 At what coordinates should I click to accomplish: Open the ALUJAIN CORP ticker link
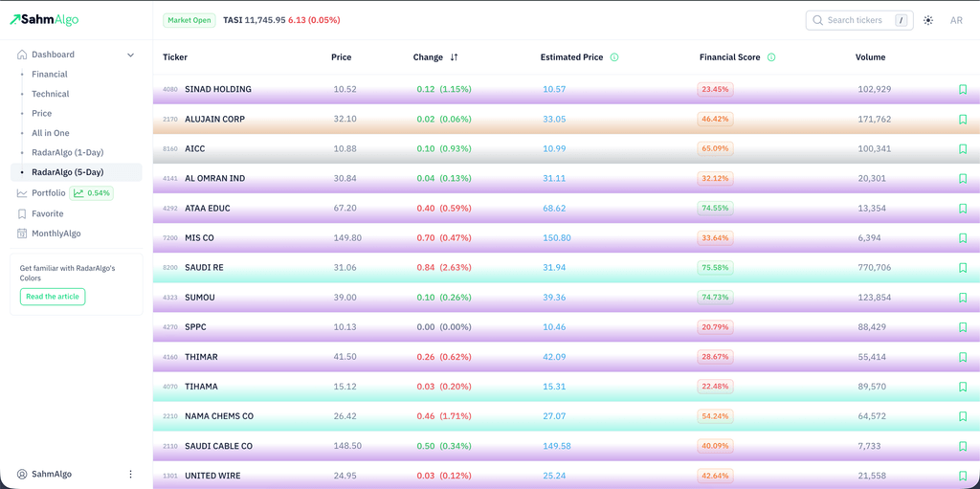[214, 120]
